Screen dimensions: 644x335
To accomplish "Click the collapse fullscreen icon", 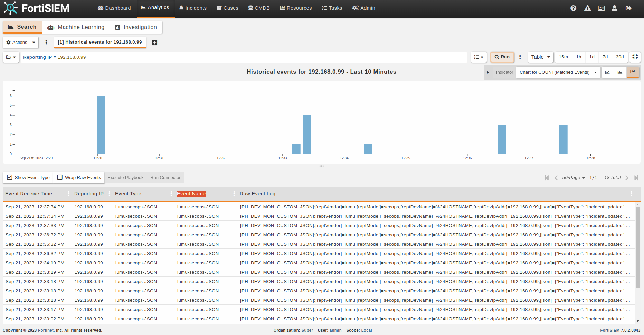I will click(635, 57).
